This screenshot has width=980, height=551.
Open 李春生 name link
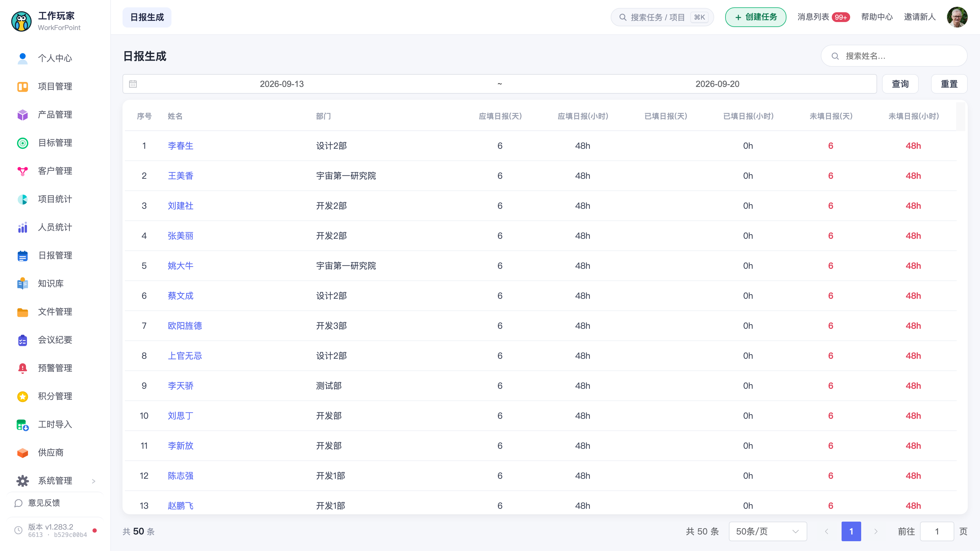pyautogui.click(x=180, y=146)
